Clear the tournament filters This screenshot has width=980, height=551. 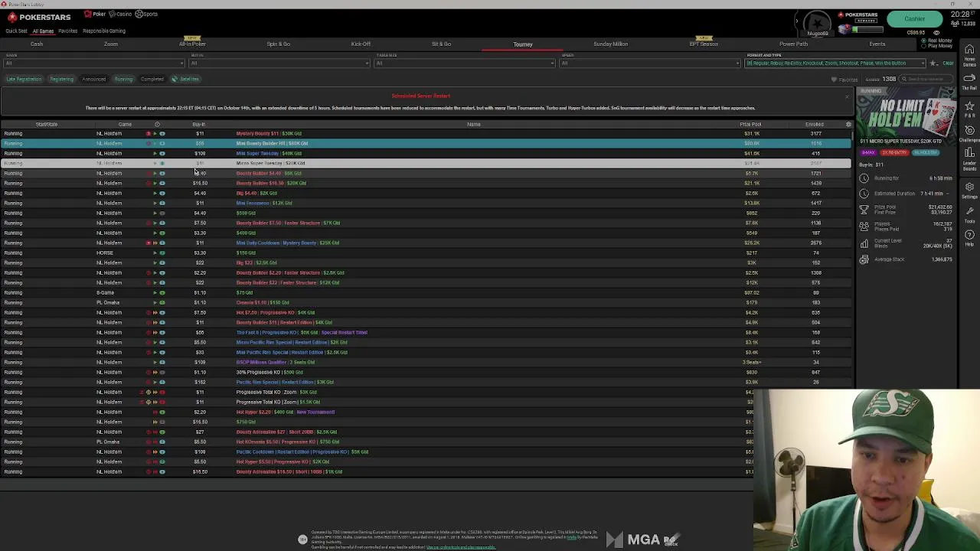click(948, 64)
